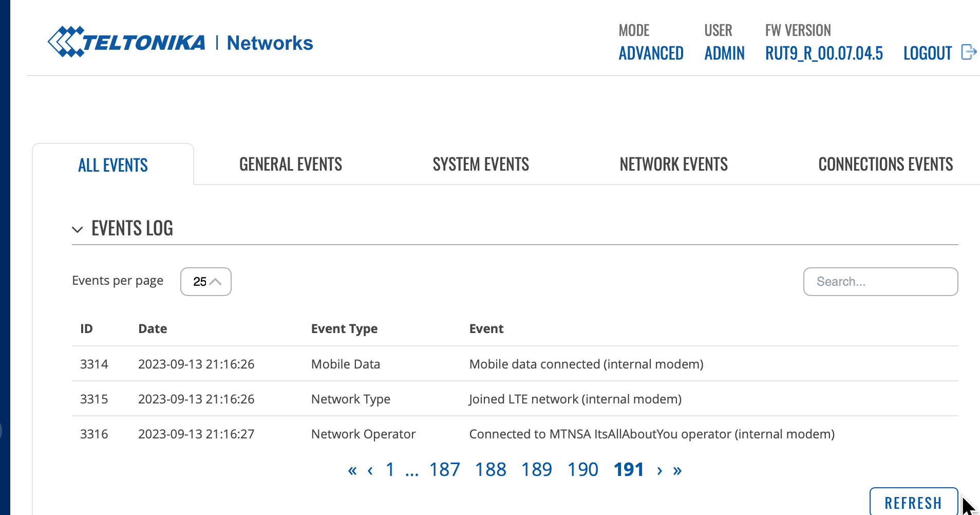Select the All Events tab
Image resolution: width=980 pixels, height=515 pixels.
pos(113,165)
